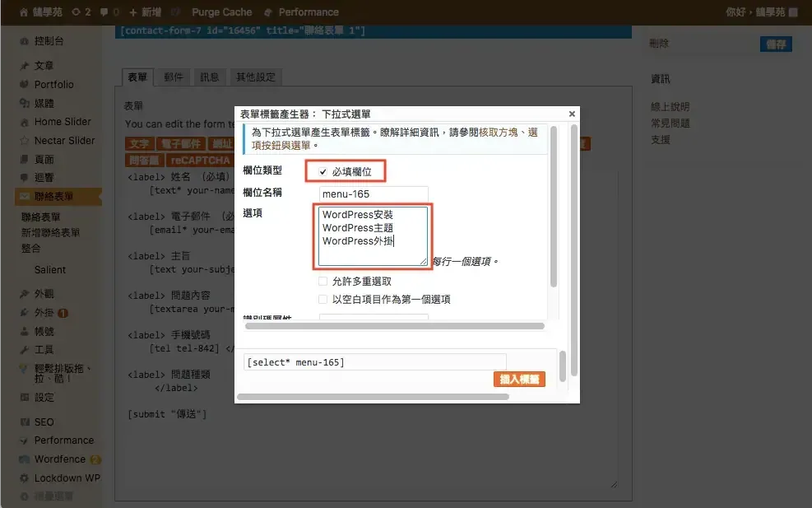Viewport: 812px width, 508px height.
Task: Click the Settings icon in sidebar
Action: pyautogui.click(x=24, y=398)
